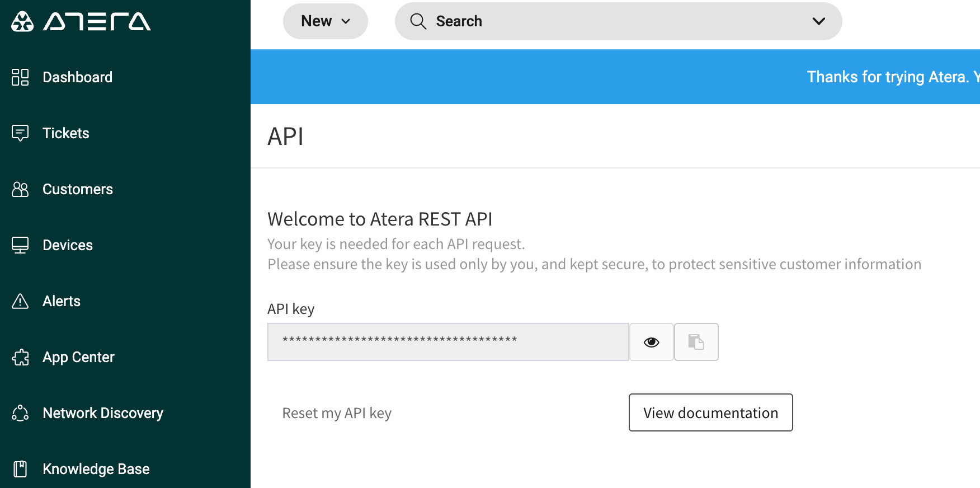
Task: Click the View documentation button
Action: tap(711, 412)
